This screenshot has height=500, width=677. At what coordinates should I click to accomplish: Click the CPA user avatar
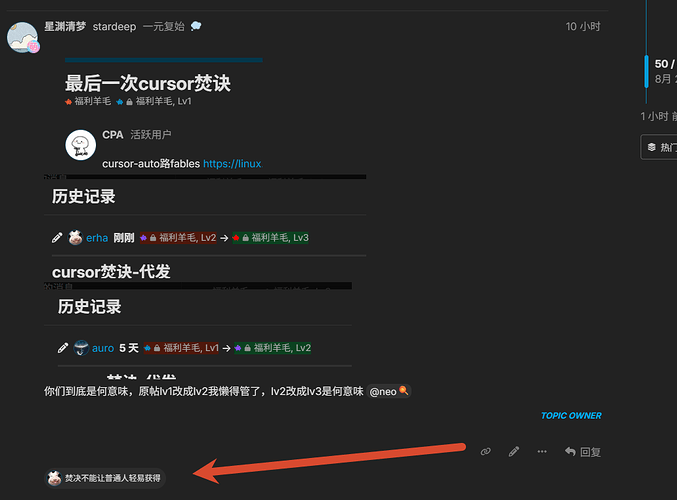pos(81,145)
